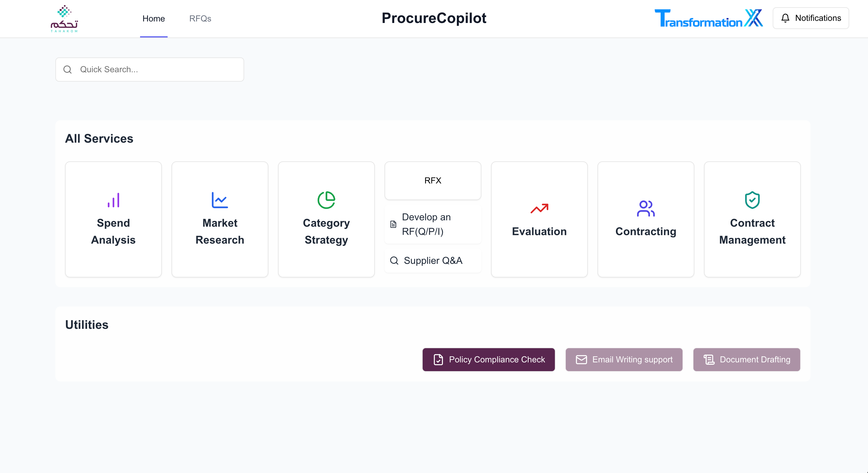Switch to the Home tab
The height and width of the screenshot is (473, 868).
pos(154,18)
